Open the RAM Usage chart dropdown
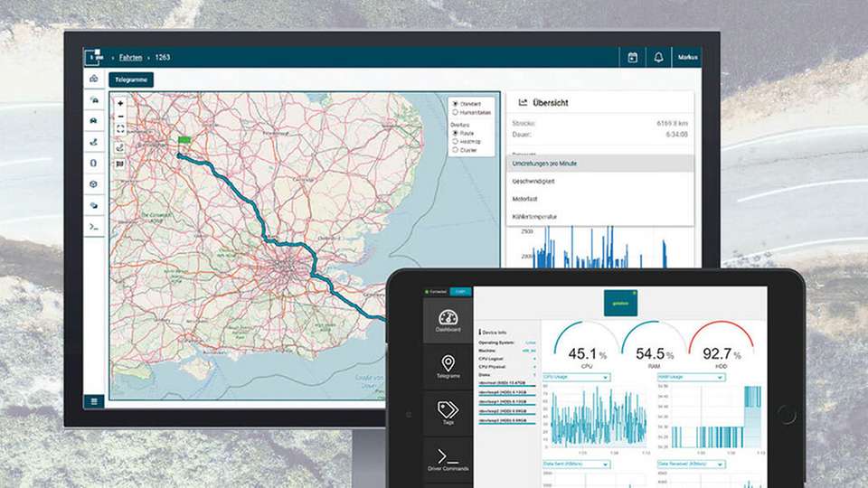Viewport: 868px width, 488px height. click(x=691, y=378)
